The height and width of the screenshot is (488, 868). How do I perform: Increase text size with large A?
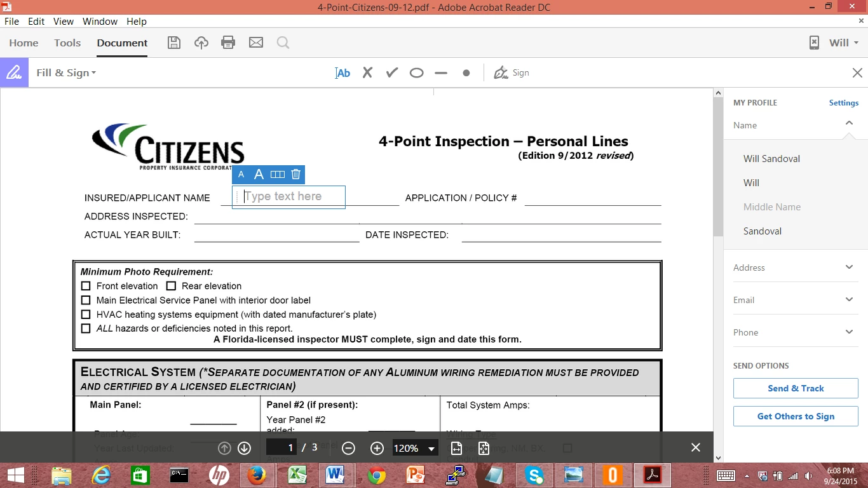259,175
